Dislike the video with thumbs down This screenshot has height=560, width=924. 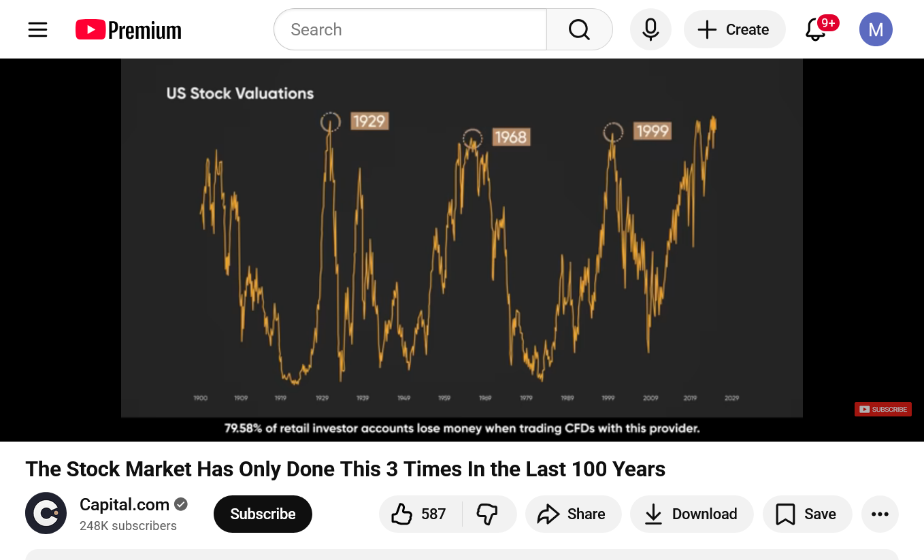[x=487, y=514]
